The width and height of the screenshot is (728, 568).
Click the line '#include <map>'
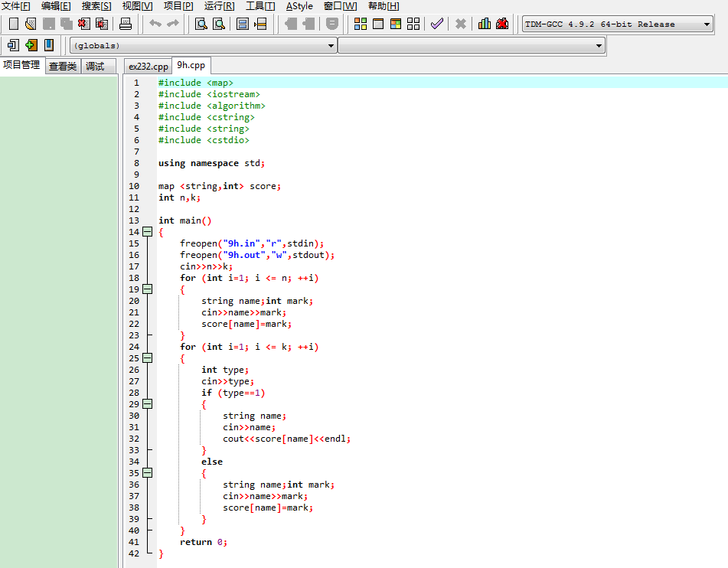(195, 83)
